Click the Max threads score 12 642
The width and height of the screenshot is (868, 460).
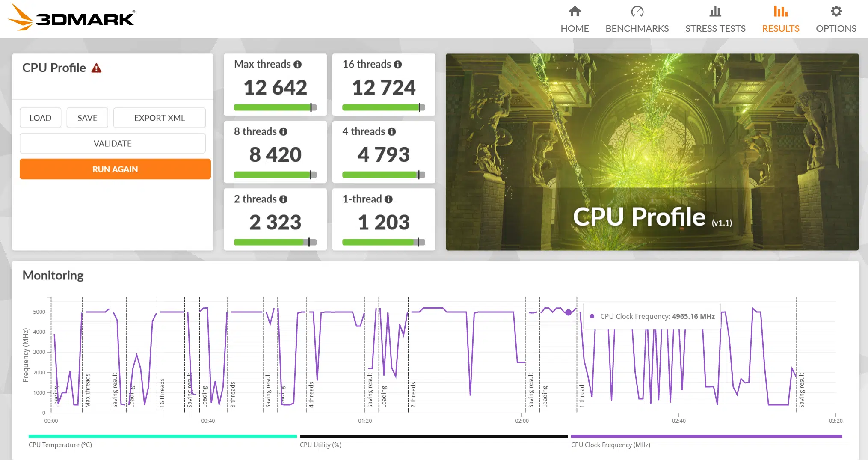275,88
